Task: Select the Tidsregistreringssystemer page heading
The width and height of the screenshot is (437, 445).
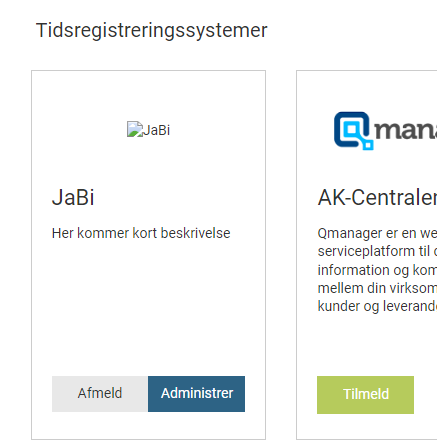Action: (151, 30)
